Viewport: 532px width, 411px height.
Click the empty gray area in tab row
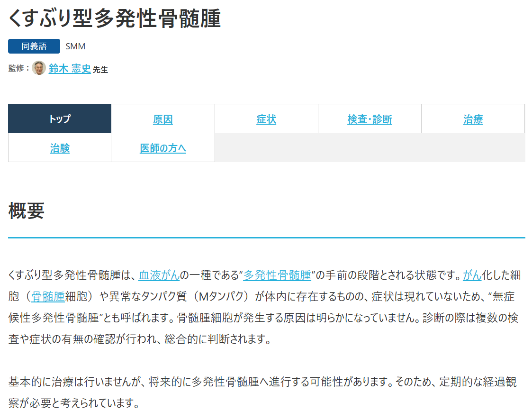tap(370, 148)
